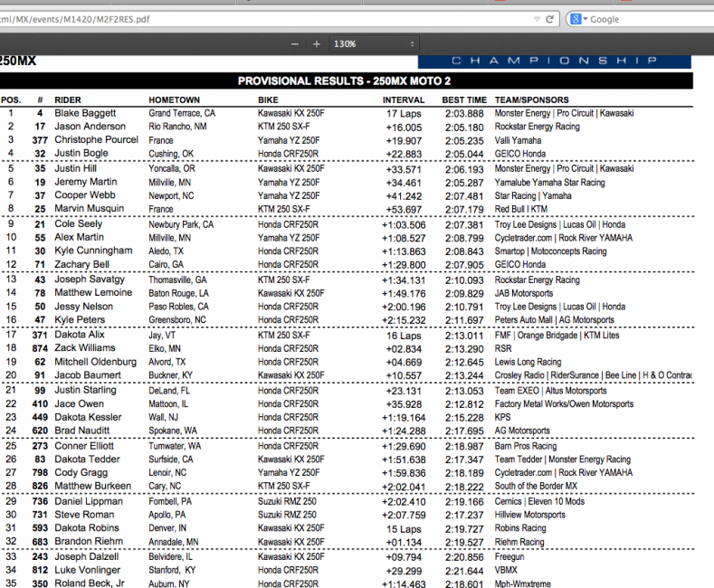Select rider name Joseph Savatgy
This screenshot has width=714, height=588.
coord(90,280)
